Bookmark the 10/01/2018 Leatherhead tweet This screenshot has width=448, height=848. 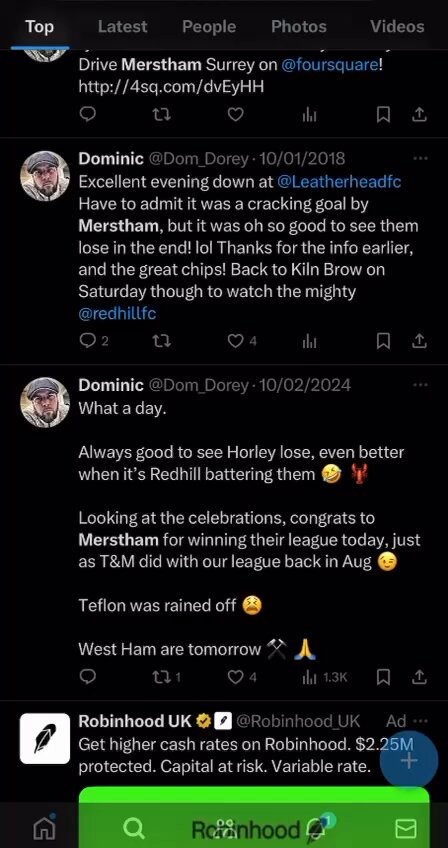[x=383, y=341]
